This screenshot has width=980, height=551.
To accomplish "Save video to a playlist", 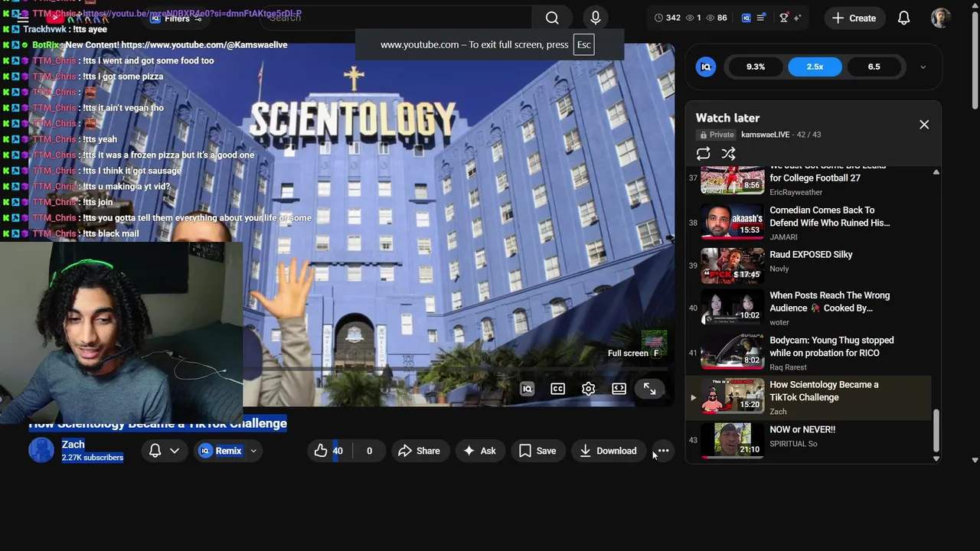I will (x=537, y=451).
